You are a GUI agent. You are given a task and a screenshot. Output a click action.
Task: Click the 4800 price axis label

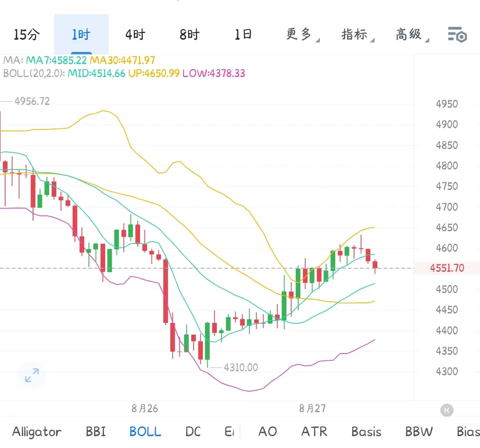(x=447, y=166)
